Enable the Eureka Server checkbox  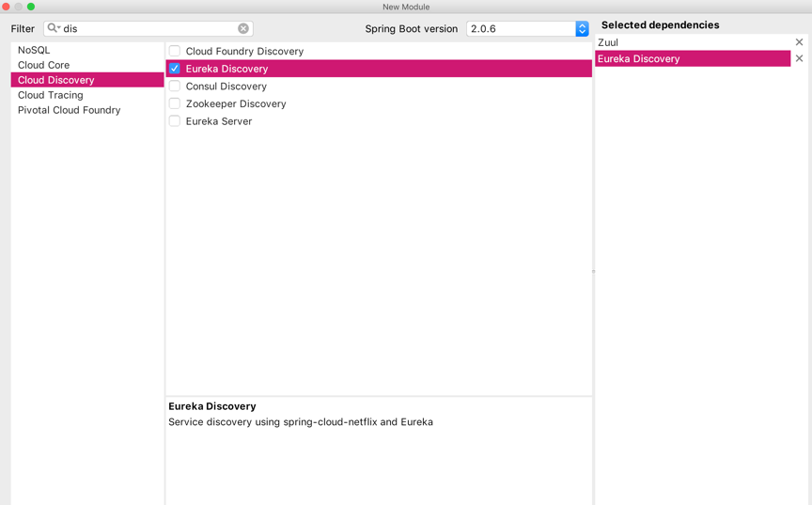point(175,121)
